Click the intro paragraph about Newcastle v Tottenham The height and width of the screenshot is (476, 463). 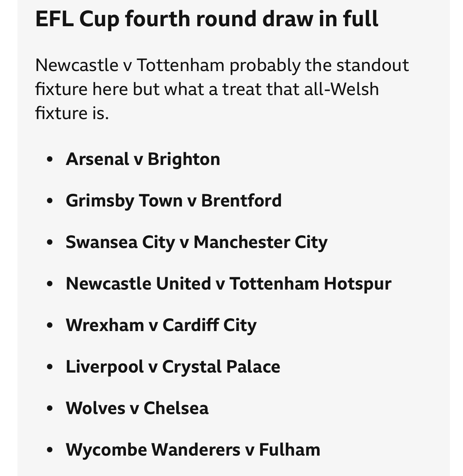pos(222,89)
